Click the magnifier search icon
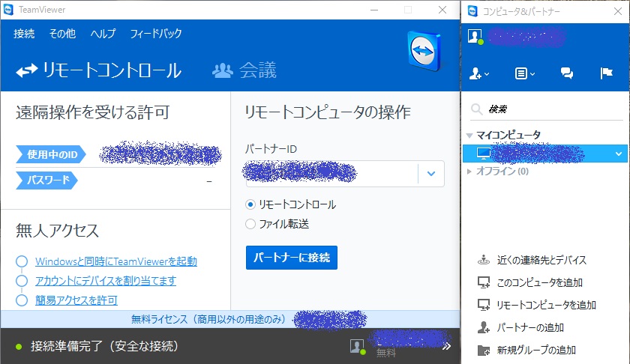Viewport: 630px width, 364px height. 476,109
